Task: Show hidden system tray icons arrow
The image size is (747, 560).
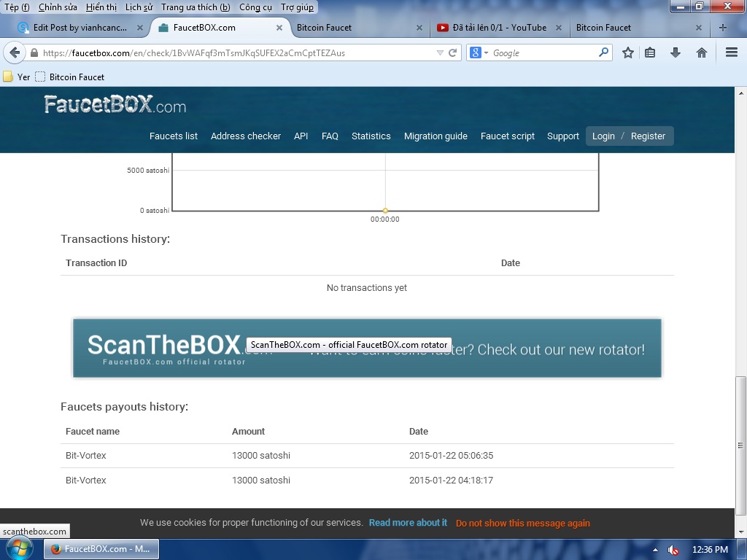Action: (x=655, y=550)
